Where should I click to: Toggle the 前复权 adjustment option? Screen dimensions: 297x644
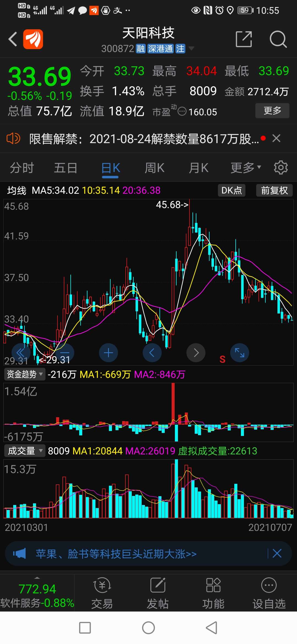click(x=274, y=190)
